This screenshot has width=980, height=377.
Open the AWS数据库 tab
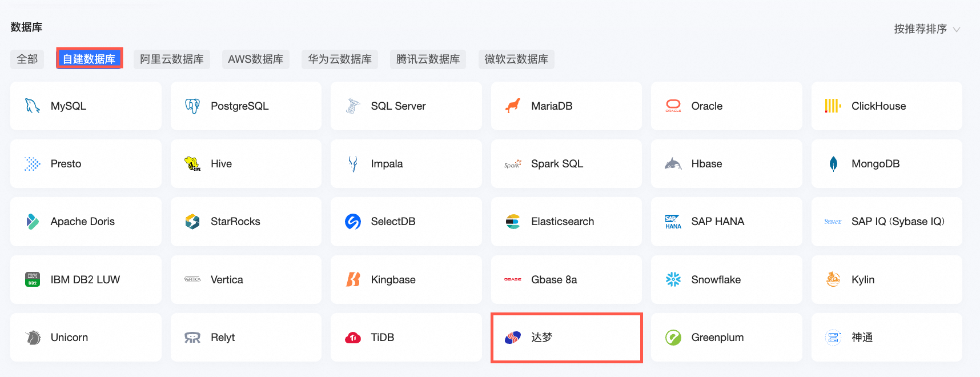click(256, 59)
